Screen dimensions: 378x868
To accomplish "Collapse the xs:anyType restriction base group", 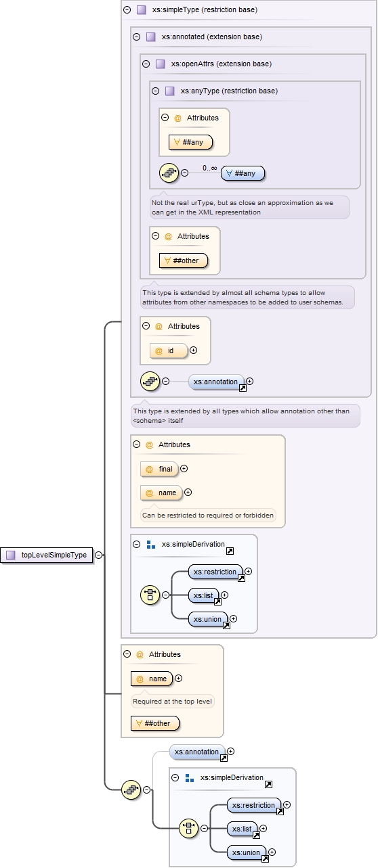I will point(156,91).
